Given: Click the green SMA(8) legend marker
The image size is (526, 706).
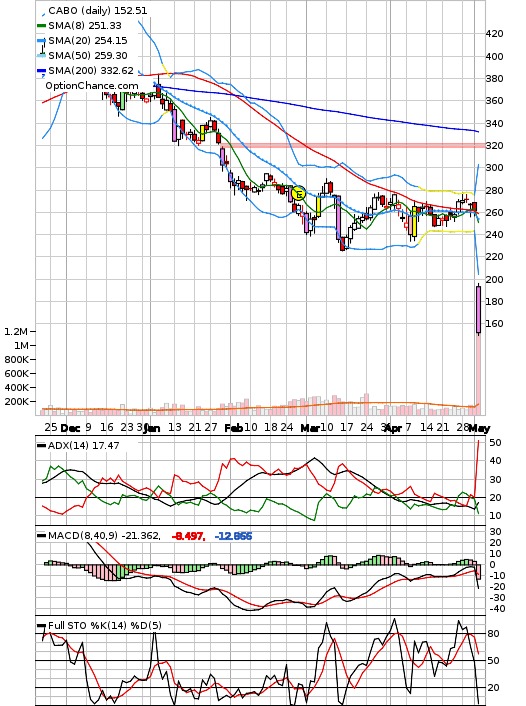Looking at the screenshot, I should coord(41,26).
